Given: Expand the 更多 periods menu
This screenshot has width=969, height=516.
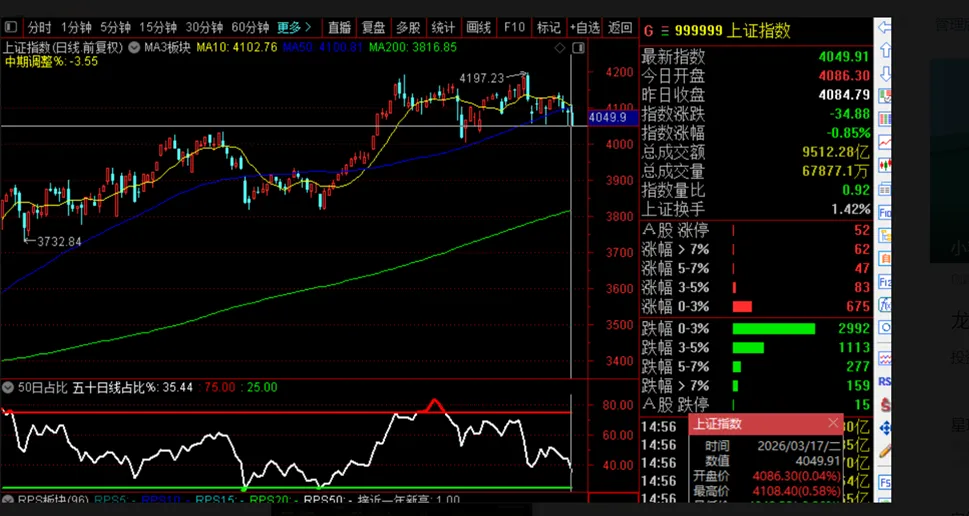Looking at the screenshot, I should click(294, 27).
